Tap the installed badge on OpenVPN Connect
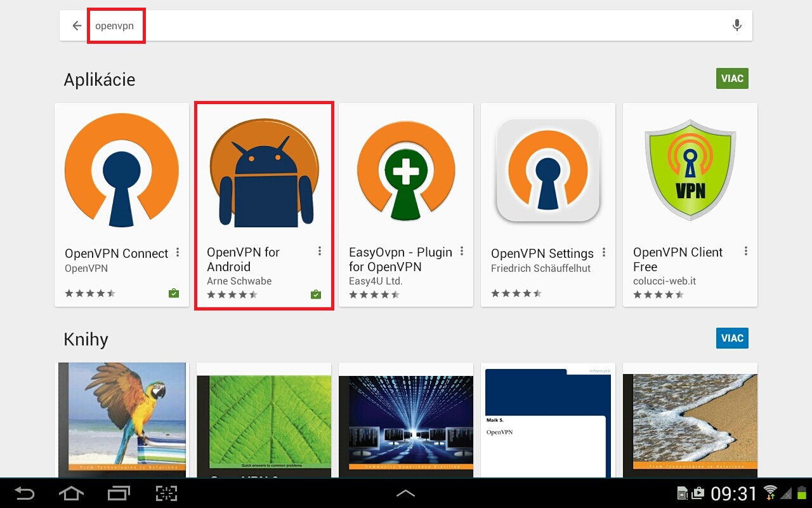The image size is (812, 508). coord(174,293)
